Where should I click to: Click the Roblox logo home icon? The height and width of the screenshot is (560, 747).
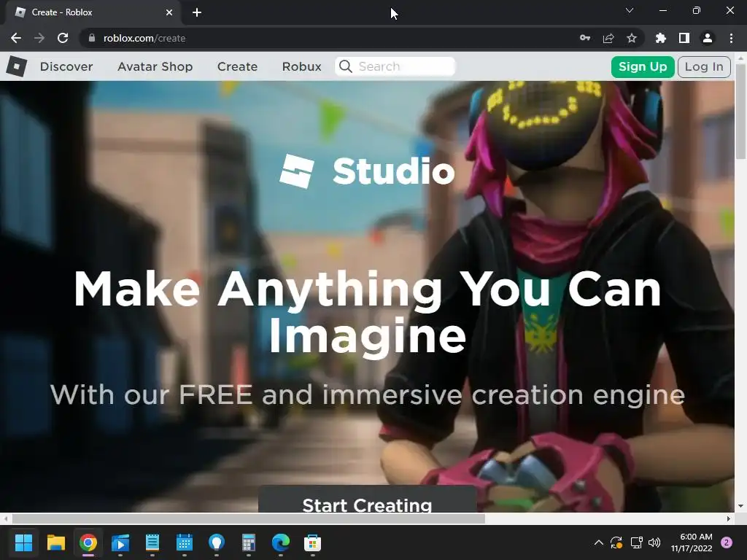click(17, 66)
